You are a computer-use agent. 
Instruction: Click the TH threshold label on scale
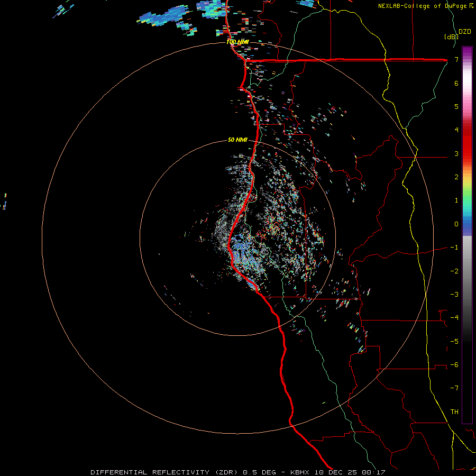pyautogui.click(x=454, y=412)
